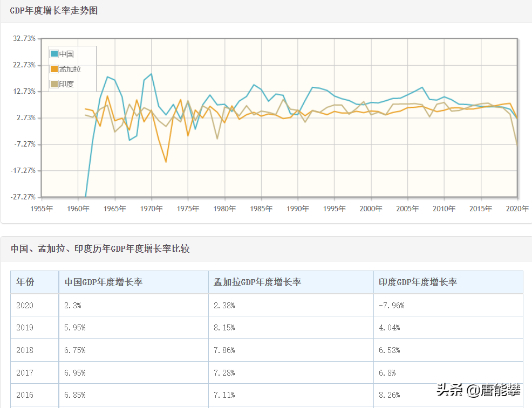The image size is (532, 408).
Task: Toggle the 中国 series legend label
Action: (x=66, y=54)
